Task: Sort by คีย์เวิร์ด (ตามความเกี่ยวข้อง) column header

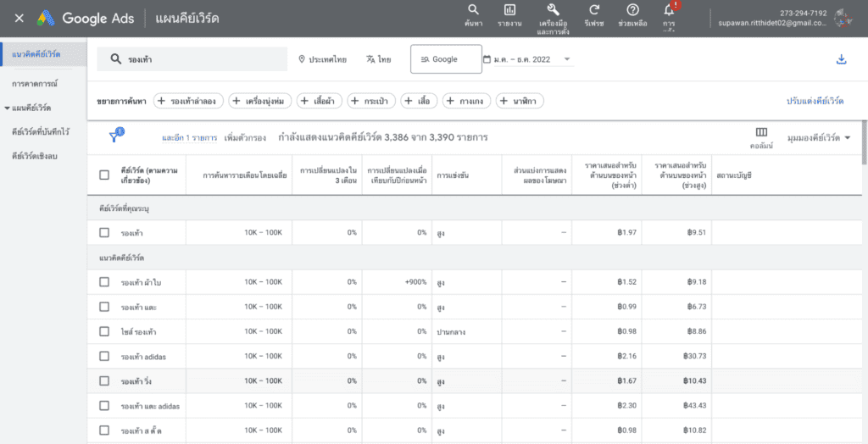Action: coord(149,175)
